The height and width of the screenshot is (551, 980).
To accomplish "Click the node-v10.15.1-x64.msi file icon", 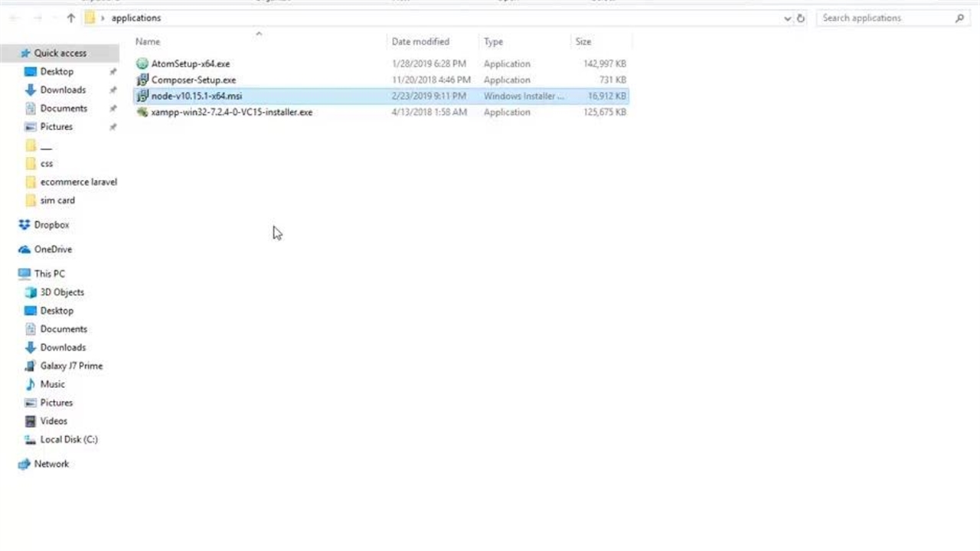I will coord(142,96).
